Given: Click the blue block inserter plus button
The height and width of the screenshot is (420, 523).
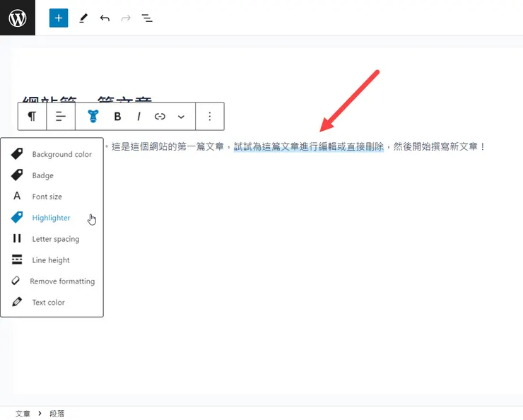Looking at the screenshot, I should 59,18.
